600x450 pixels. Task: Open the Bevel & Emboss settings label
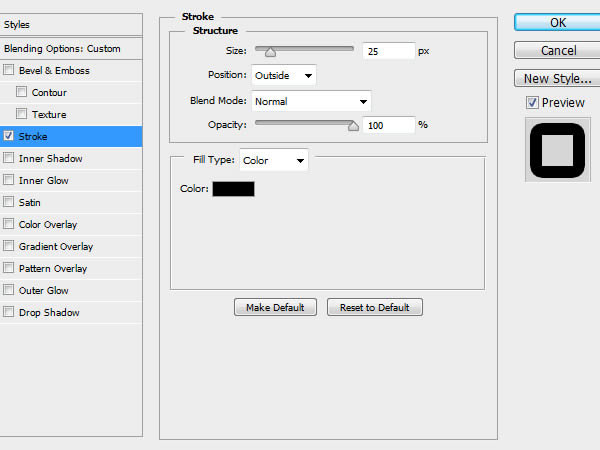coord(54,70)
